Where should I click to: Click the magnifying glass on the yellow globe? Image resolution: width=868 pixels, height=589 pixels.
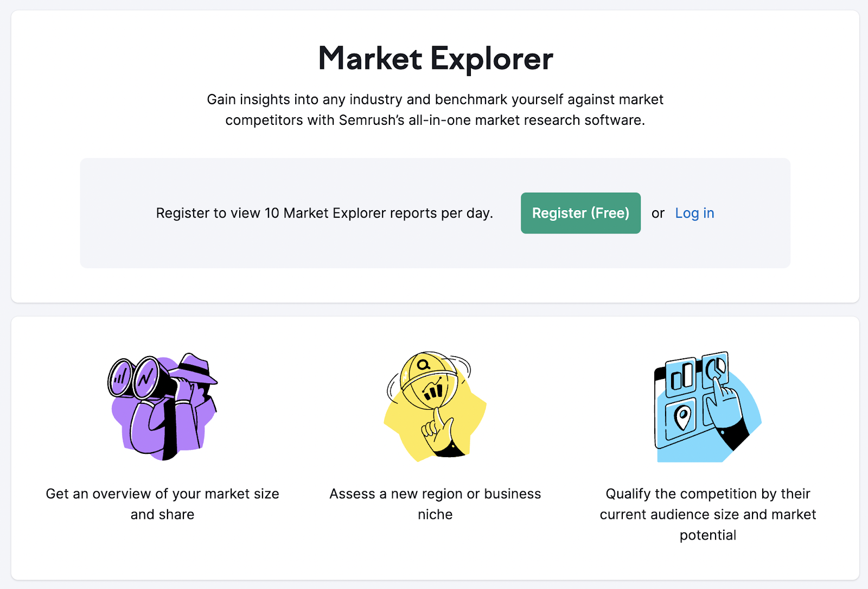[x=424, y=365]
